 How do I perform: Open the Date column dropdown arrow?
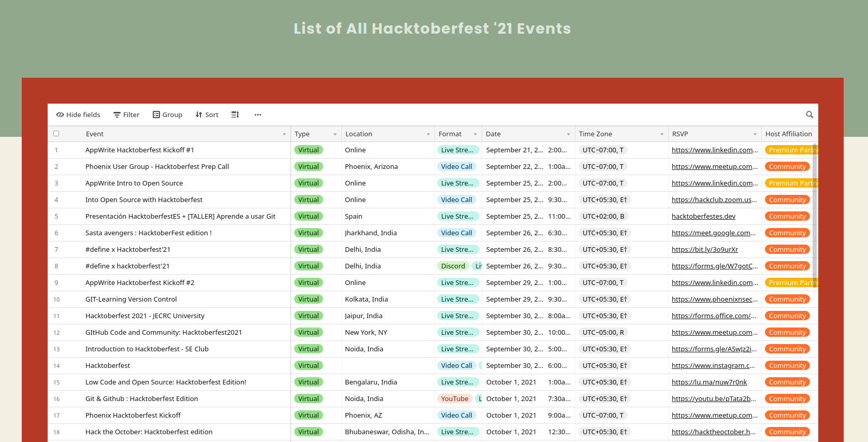(568, 134)
